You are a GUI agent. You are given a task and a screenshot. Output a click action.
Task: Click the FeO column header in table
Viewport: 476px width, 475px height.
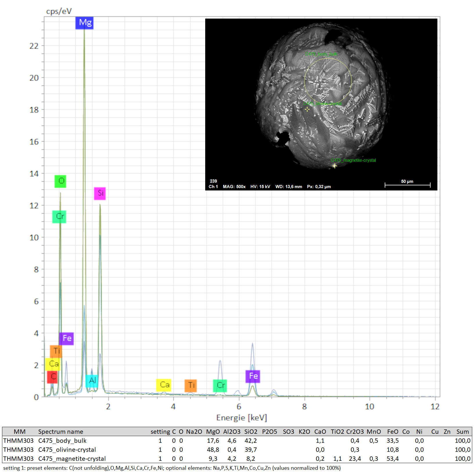point(392,432)
